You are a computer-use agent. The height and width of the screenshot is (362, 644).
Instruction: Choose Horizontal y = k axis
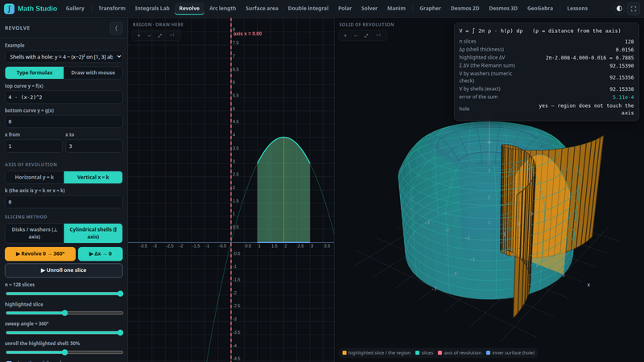click(35, 177)
